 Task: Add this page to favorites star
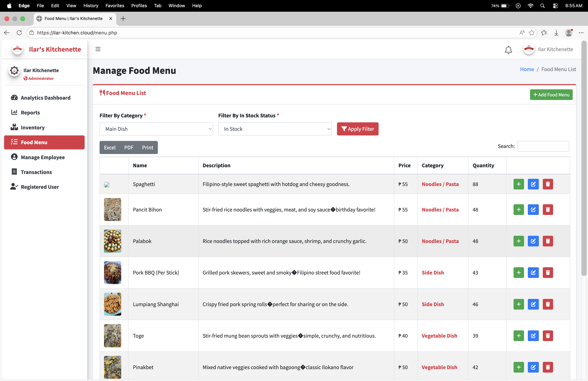(531, 33)
